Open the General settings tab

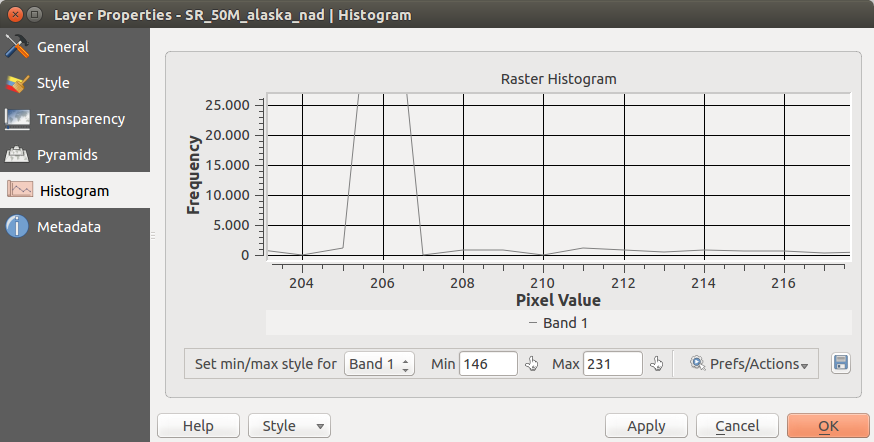coord(62,47)
